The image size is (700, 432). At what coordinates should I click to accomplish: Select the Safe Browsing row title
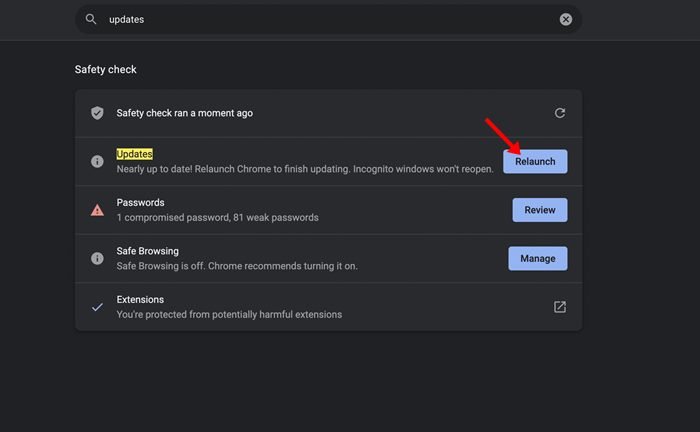tap(147, 251)
